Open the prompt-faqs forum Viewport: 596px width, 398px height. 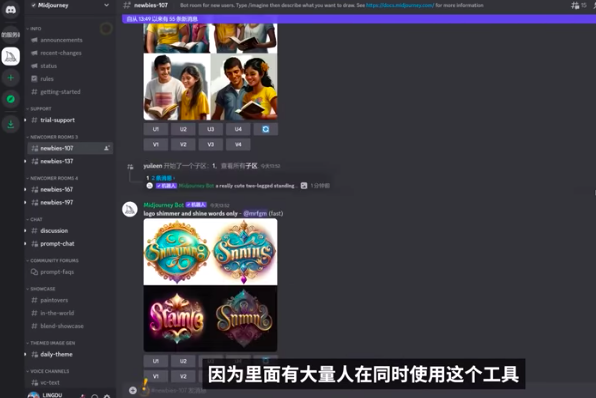[x=57, y=272]
